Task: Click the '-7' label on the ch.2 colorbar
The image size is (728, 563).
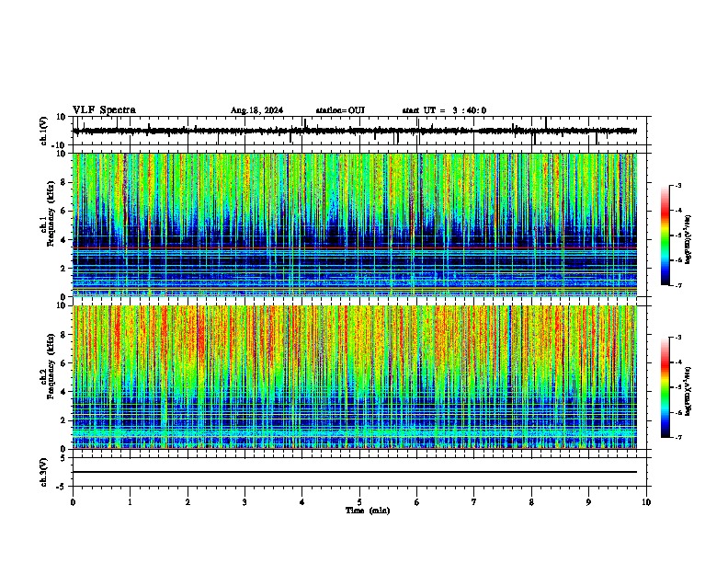Action: (678, 437)
